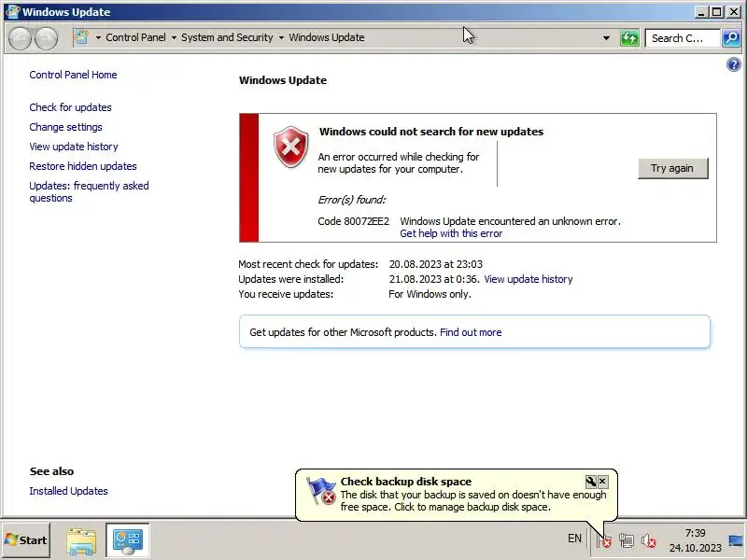
Task: Click Restore hidden updates link
Action: coord(83,166)
